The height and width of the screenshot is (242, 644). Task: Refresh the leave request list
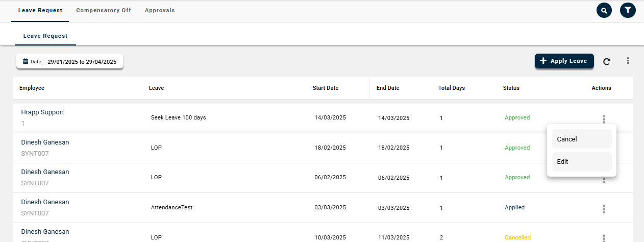[607, 61]
